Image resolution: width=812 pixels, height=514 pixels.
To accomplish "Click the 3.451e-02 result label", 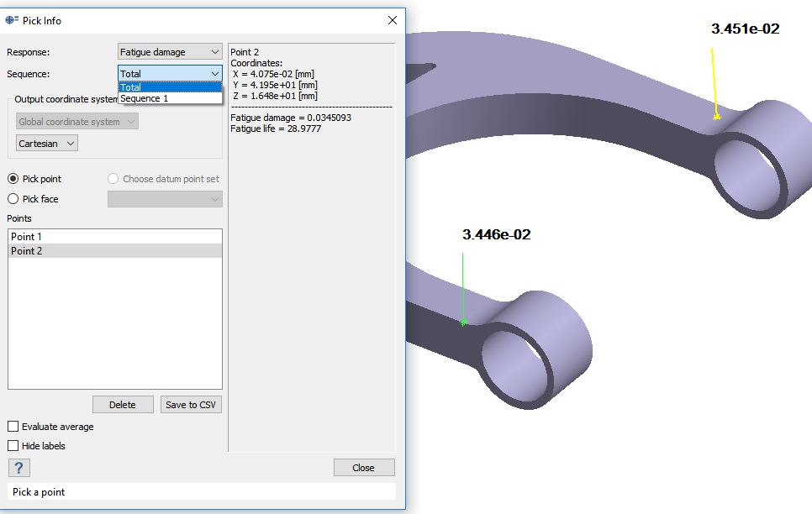I will pos(745,29).
